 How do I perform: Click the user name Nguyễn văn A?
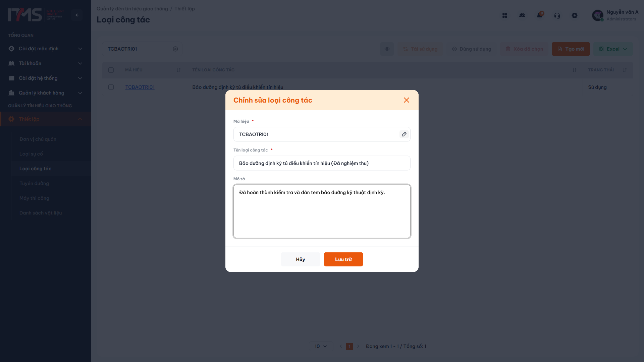pos(623,12)
